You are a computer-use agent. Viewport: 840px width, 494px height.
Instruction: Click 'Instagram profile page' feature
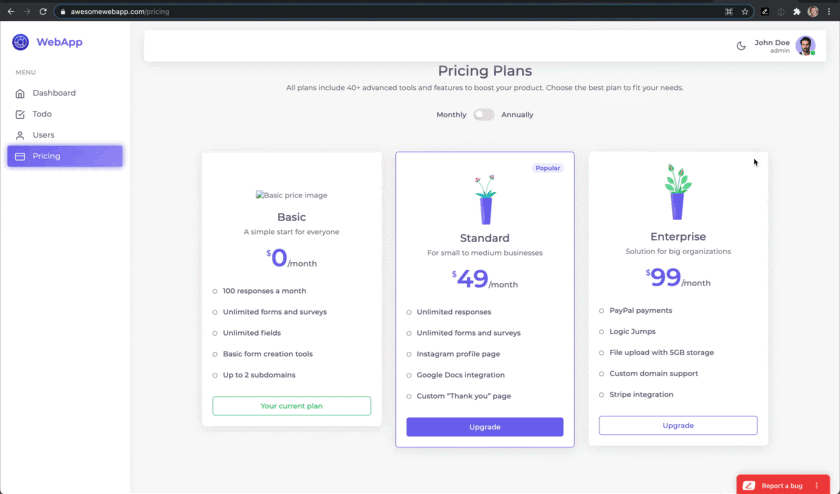pyautogui.click(x=458, y=354)
